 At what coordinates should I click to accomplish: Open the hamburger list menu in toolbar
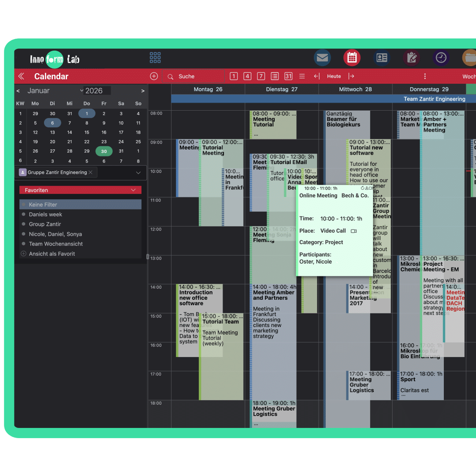pos(302,76)
